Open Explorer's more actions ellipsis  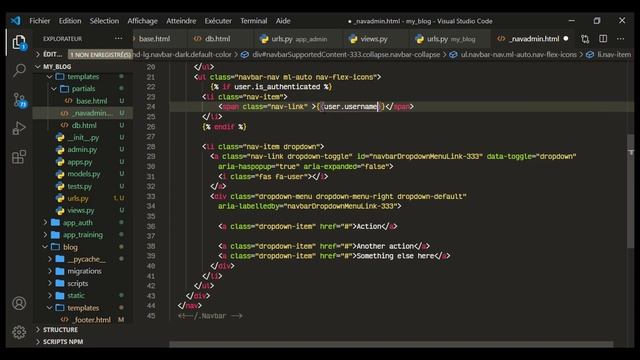point(118,38)
